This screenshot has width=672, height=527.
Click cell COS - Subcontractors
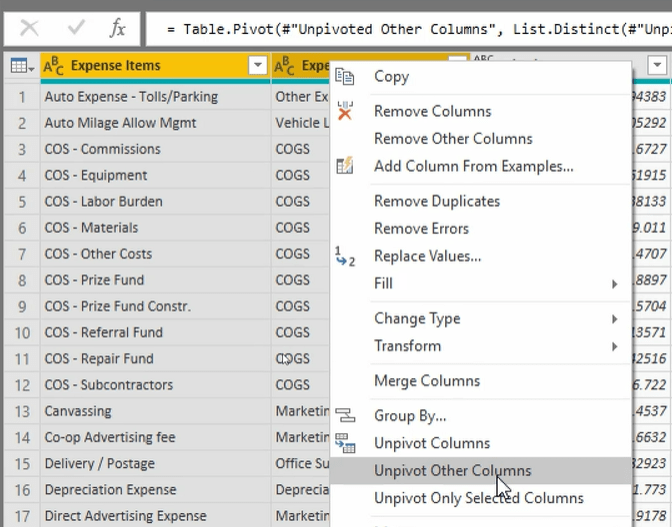point(156,385)
